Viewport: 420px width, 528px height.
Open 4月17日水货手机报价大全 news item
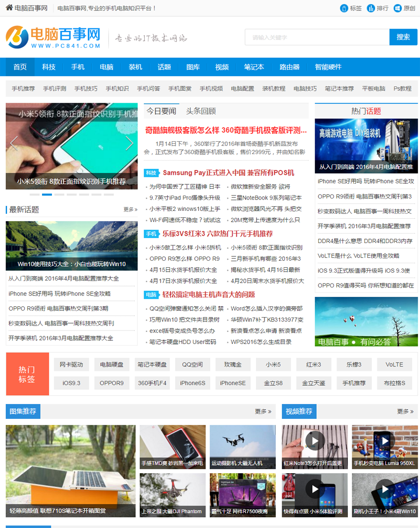click(183, 281)
